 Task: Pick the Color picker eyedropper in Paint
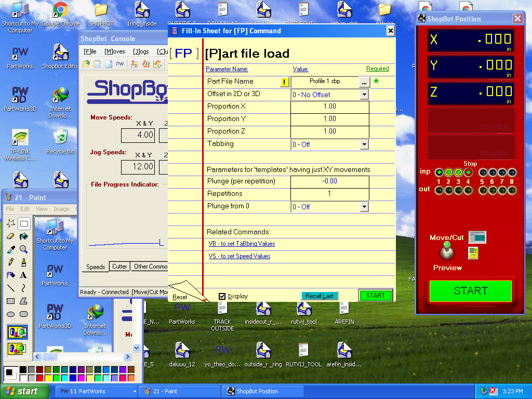11,249
